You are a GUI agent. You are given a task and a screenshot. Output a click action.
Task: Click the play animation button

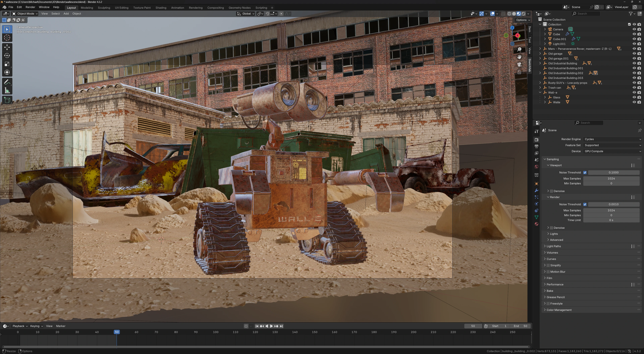[x=271, y=326]
